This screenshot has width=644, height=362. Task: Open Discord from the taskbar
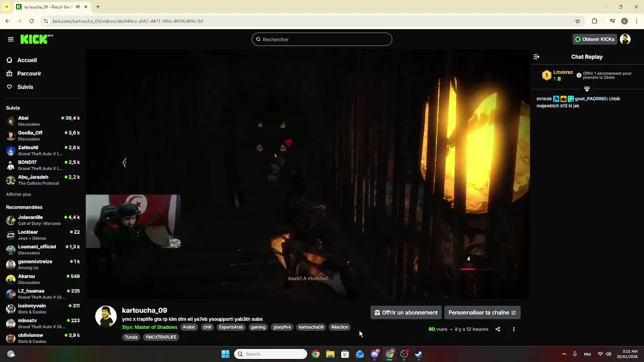click(x=375, y=354)
